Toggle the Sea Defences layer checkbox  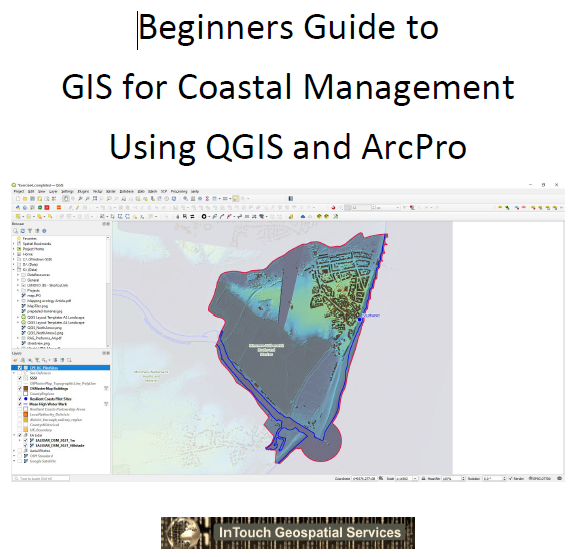point(20,373)
